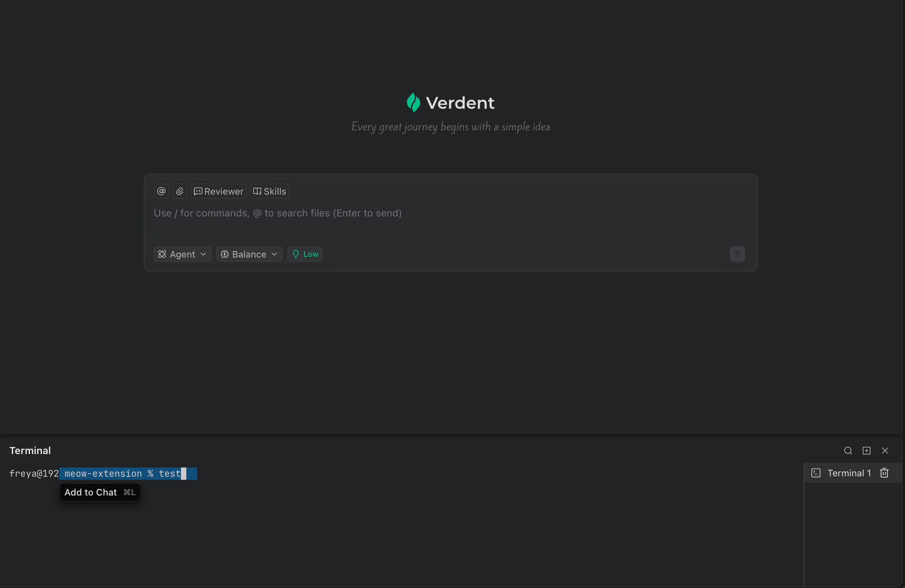Screen dimensions: 905x588
Task: Click the send arrow button
Action: point(737,254)
